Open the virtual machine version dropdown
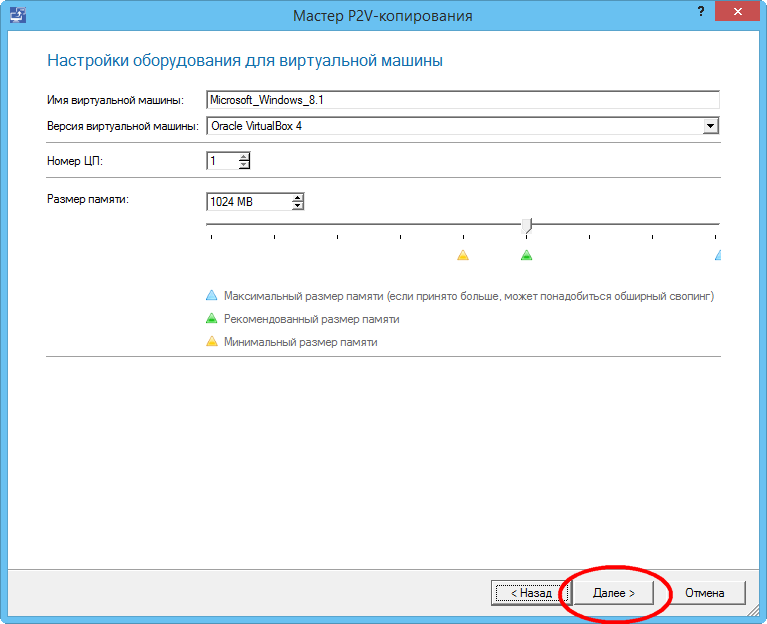767x624 pixels. point(711,126)
